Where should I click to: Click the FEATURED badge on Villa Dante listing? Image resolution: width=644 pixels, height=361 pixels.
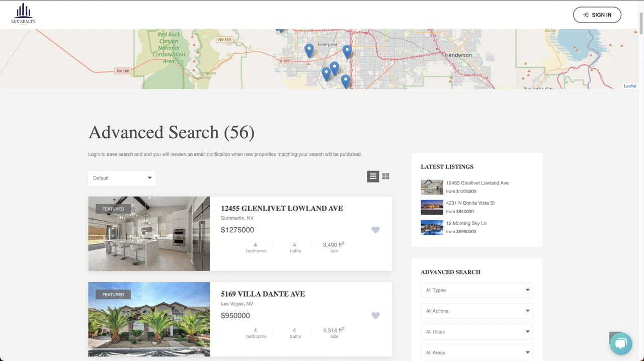click(x=113, y=294)
